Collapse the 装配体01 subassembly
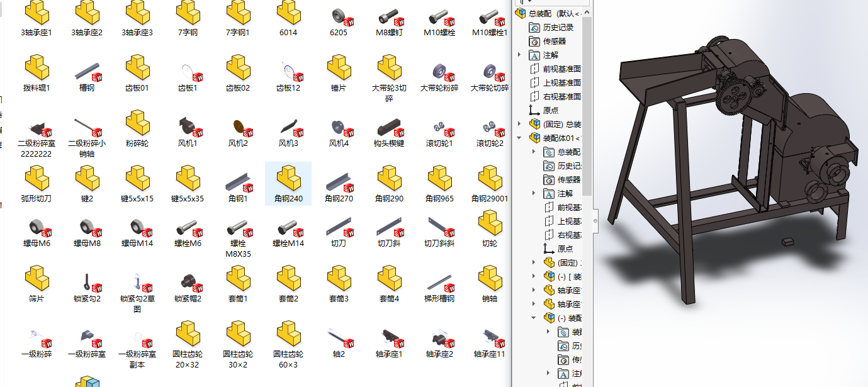Image resolution: width=868 pixels, height=387 pixels. [x=519, y=138]
